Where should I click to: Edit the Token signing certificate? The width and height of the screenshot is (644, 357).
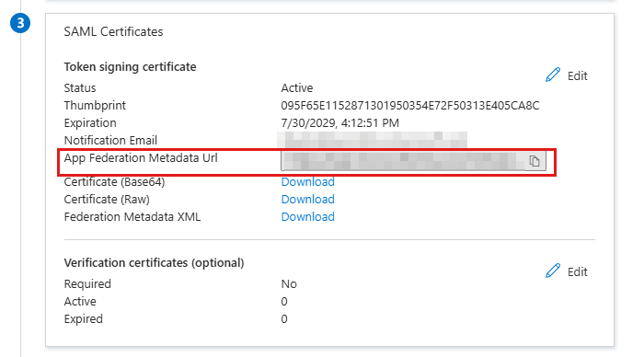[578, 76]
